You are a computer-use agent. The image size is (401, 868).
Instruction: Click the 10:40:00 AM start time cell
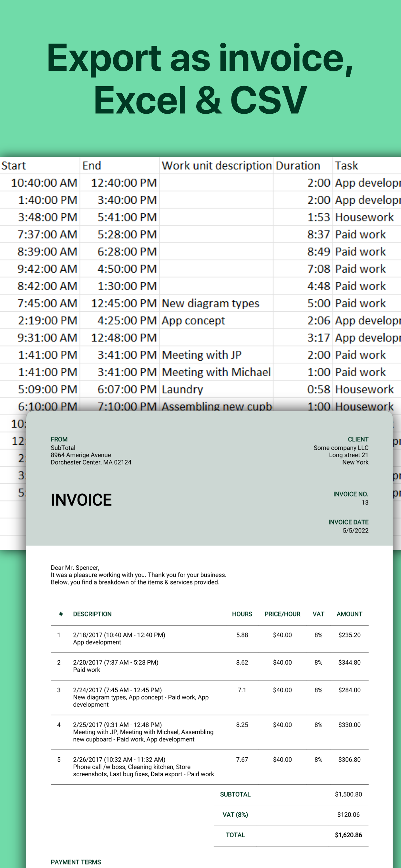click(x=40, y=183)
